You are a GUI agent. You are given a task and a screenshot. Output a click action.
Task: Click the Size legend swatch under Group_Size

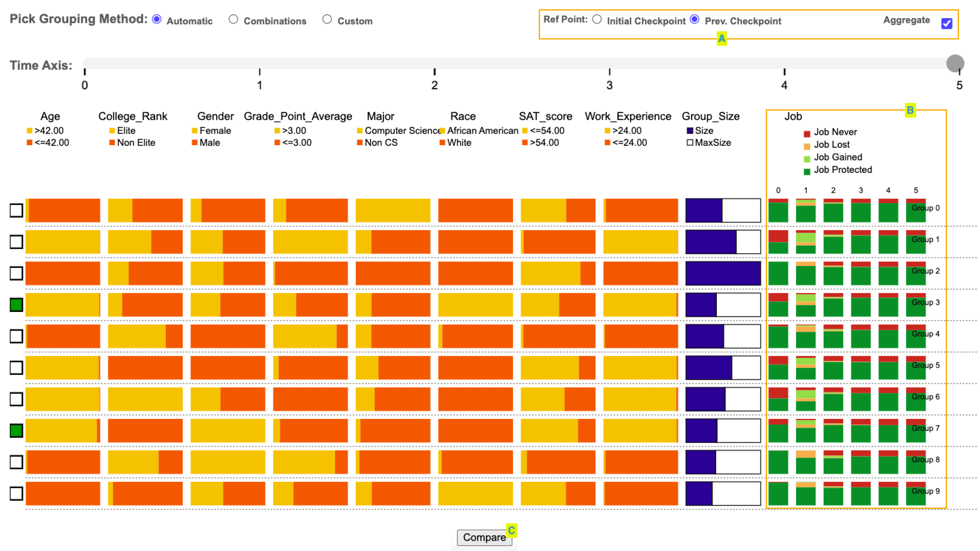pos(690,131)
